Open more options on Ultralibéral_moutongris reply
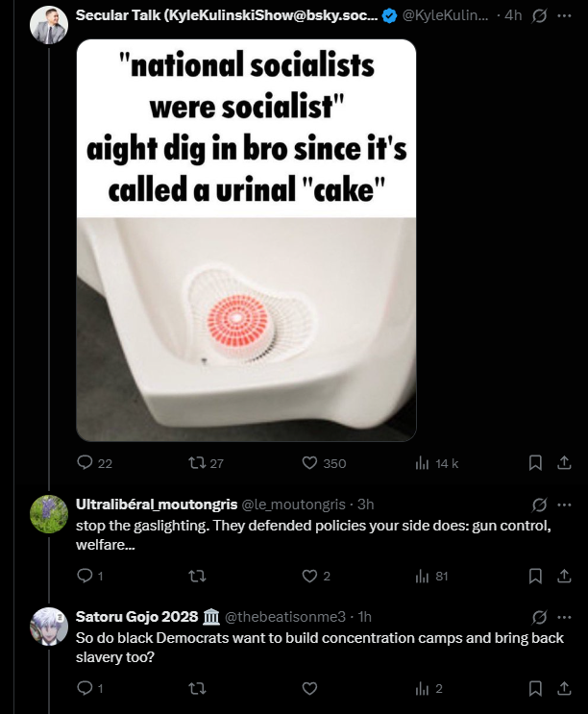588x714 pixels. 564,505
